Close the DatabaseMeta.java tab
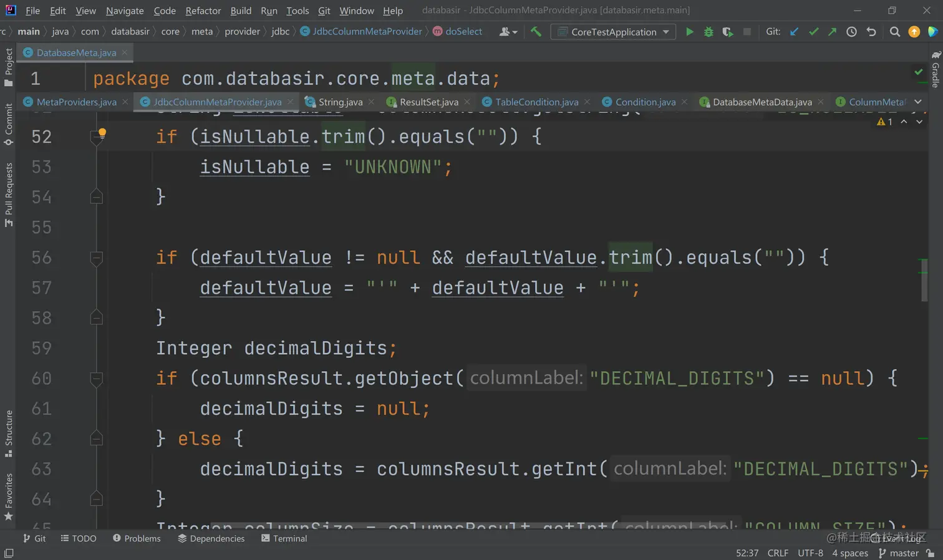The height and width of the screenshot is (560, 943). coord(125,52)
